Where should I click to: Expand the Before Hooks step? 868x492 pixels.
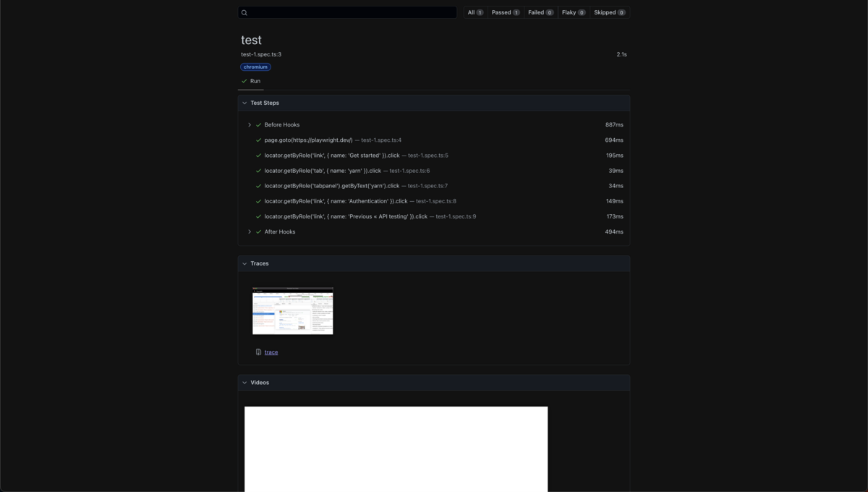point(250,124)
